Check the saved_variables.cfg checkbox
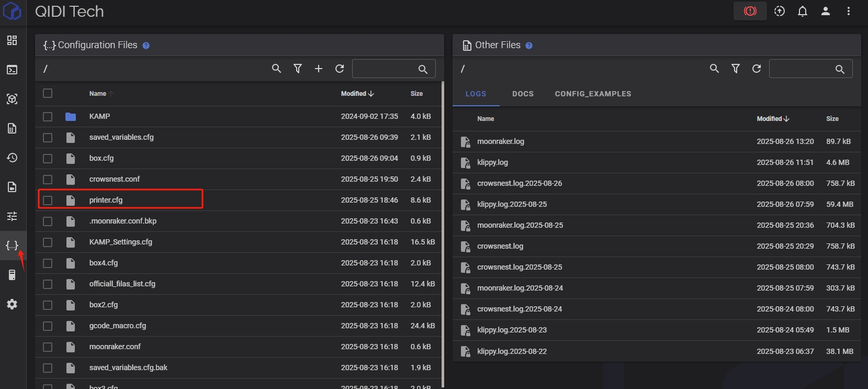The width and height of the screenshot is (868, 389). pos(48,137)
